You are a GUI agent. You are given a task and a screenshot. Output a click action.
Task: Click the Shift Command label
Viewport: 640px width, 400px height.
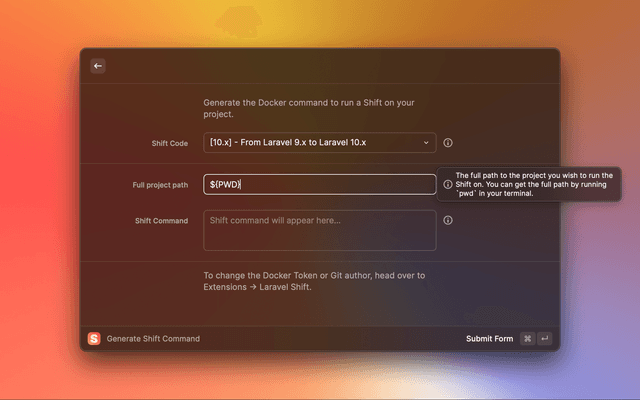tap(161, 221)
